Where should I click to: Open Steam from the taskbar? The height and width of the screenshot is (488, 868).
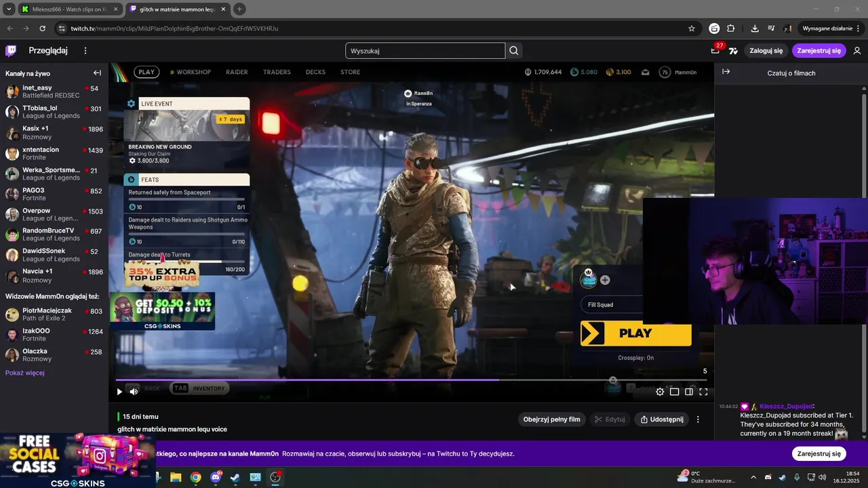pos(235,477)
